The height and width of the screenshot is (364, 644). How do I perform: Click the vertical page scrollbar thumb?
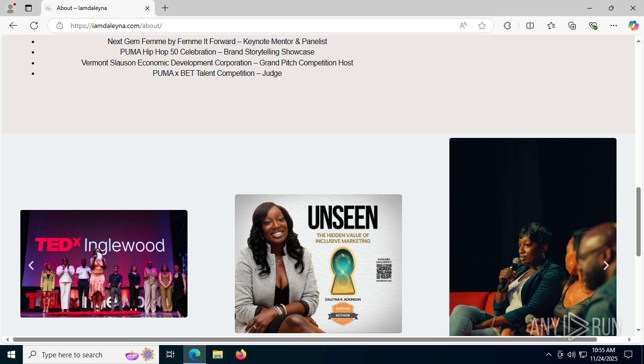pyautogui.click(x=639, y=221)
